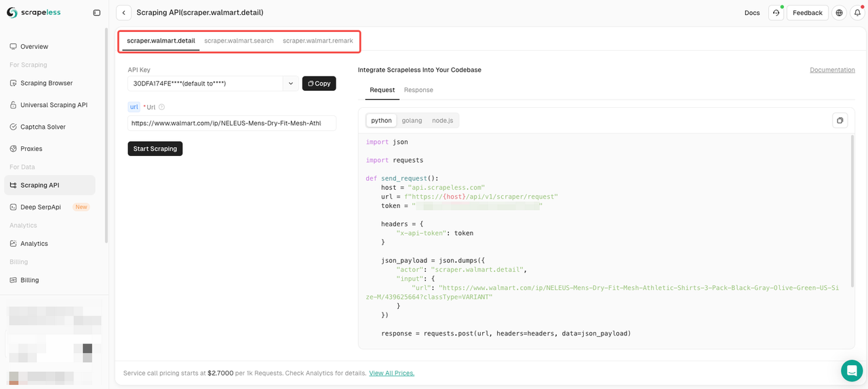Select the Response tab
This screenshot has width=868, height=389.
pos(418,90)
